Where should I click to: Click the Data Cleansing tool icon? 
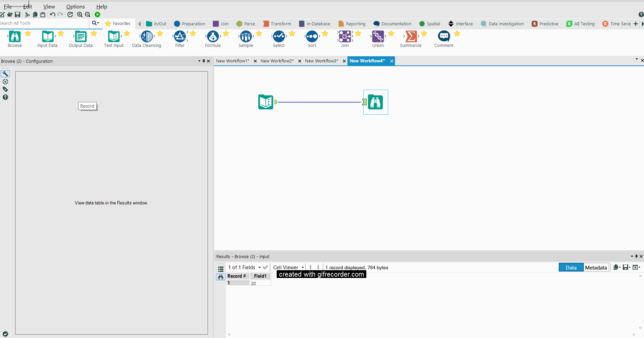coord(147,37)
